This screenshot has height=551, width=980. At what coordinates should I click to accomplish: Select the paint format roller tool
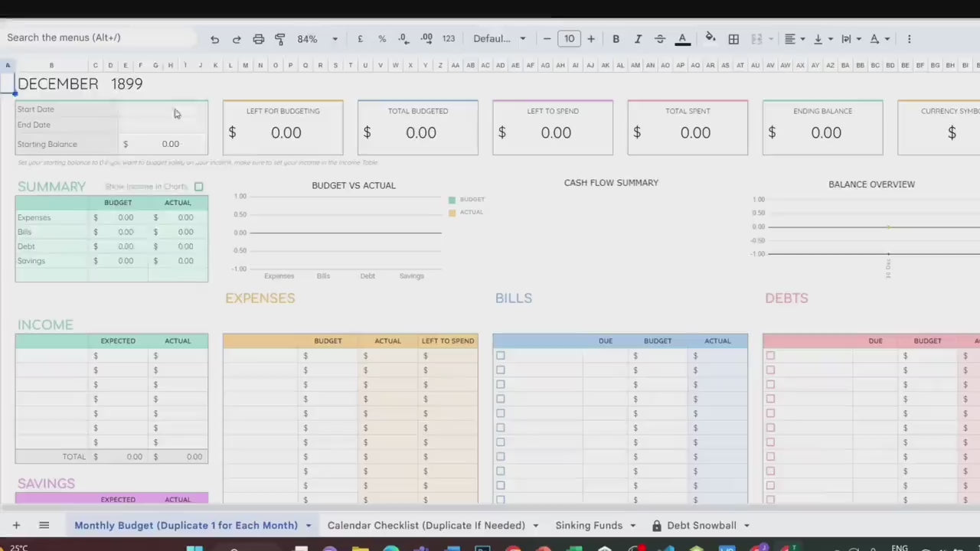[280, 39]
